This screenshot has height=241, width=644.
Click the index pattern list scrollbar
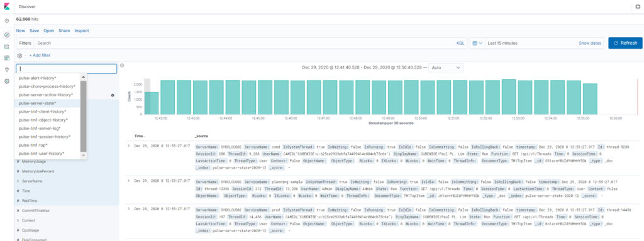tap(84, 117)
